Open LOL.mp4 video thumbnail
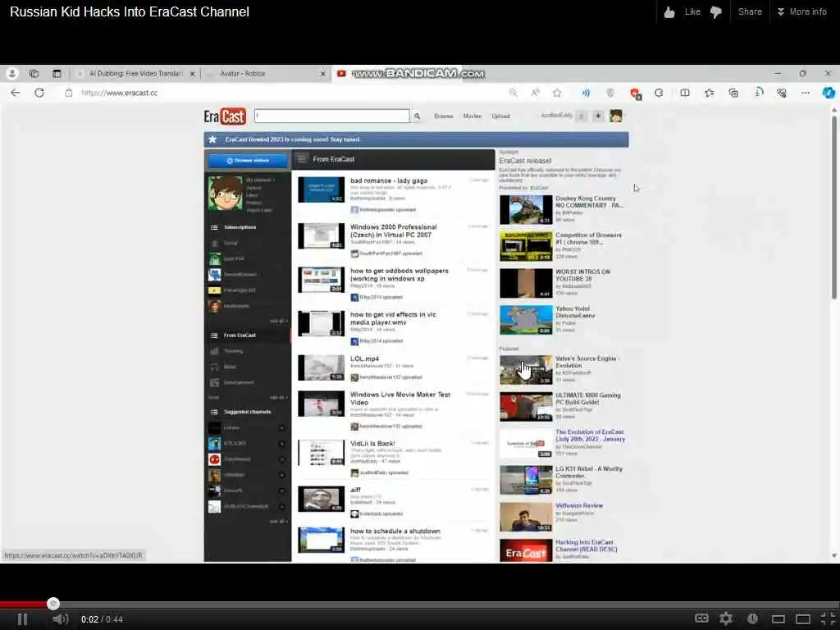Screen dimensions: 840x630 click(x=322, y=367)
